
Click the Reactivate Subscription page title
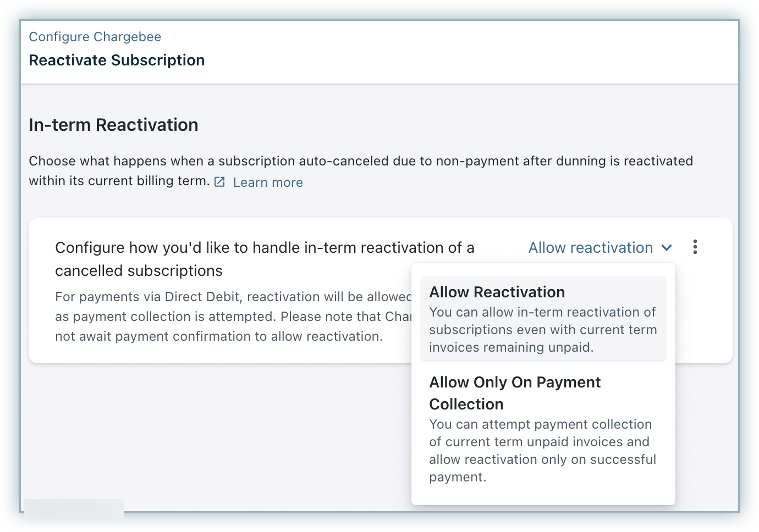point(117,60)
